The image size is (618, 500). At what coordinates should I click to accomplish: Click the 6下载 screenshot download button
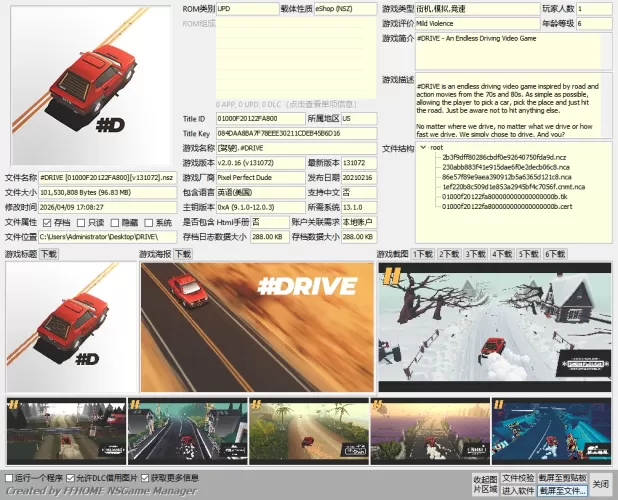(555, 254)
